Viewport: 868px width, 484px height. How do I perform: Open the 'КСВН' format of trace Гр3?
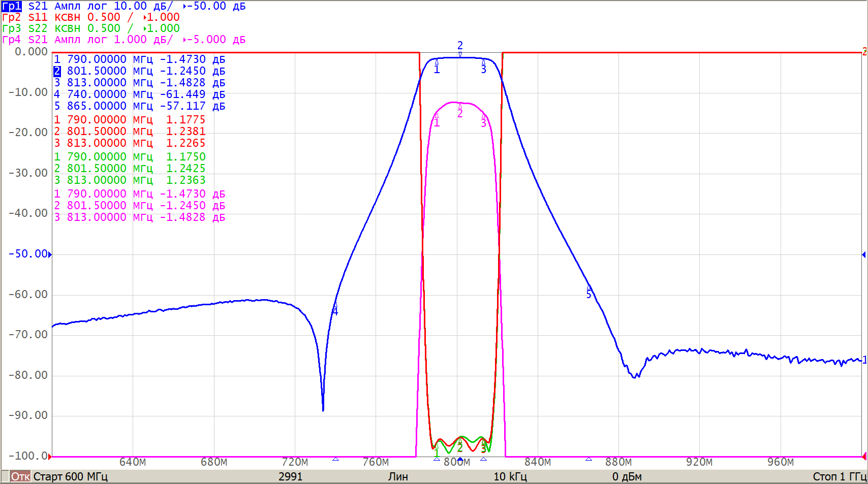coord(67,28)
